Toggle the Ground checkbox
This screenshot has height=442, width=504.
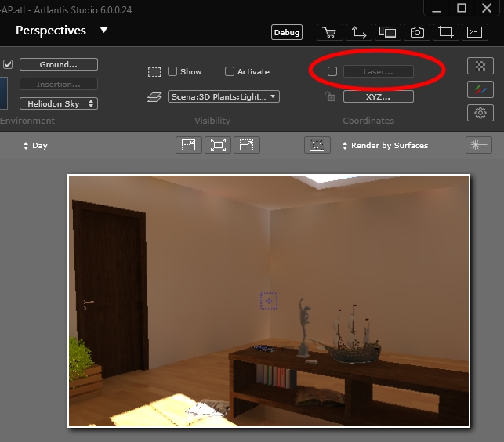[x=8, y=64]
